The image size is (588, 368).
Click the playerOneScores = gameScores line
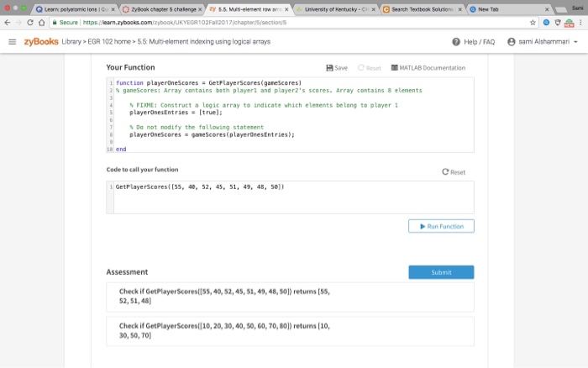(212, 134)
